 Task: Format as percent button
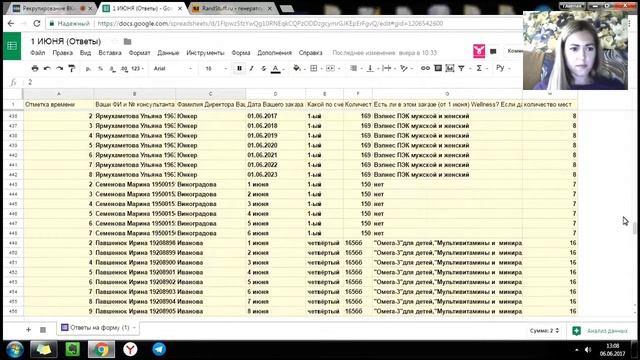(100, 69)
